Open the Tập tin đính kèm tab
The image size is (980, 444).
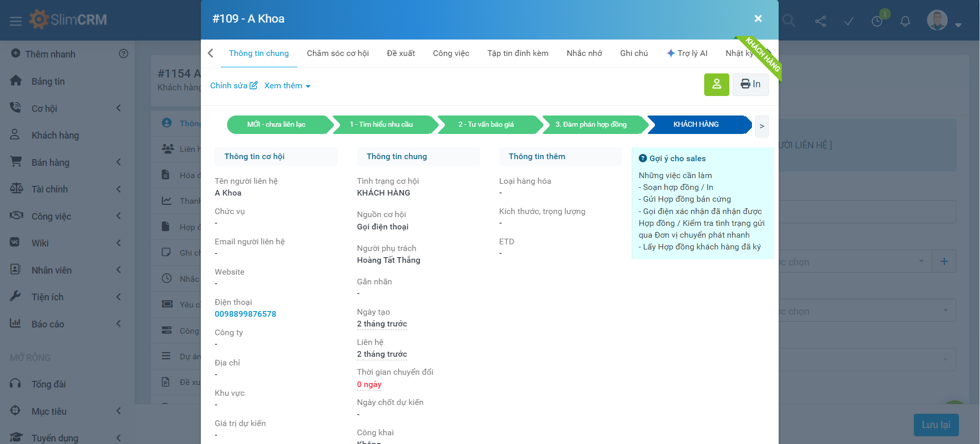[x=517, y=53]
